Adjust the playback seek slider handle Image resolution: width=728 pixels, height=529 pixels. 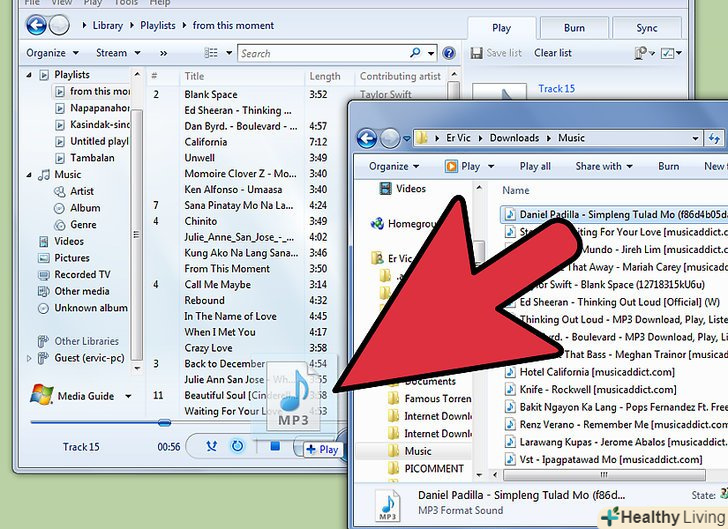[x=164, y=423]
